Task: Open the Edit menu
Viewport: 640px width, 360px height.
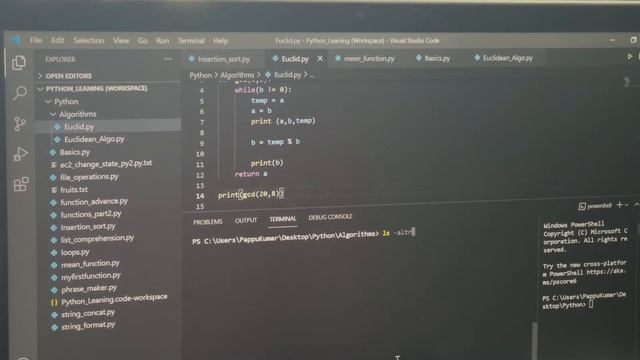Action: [58, 40]
